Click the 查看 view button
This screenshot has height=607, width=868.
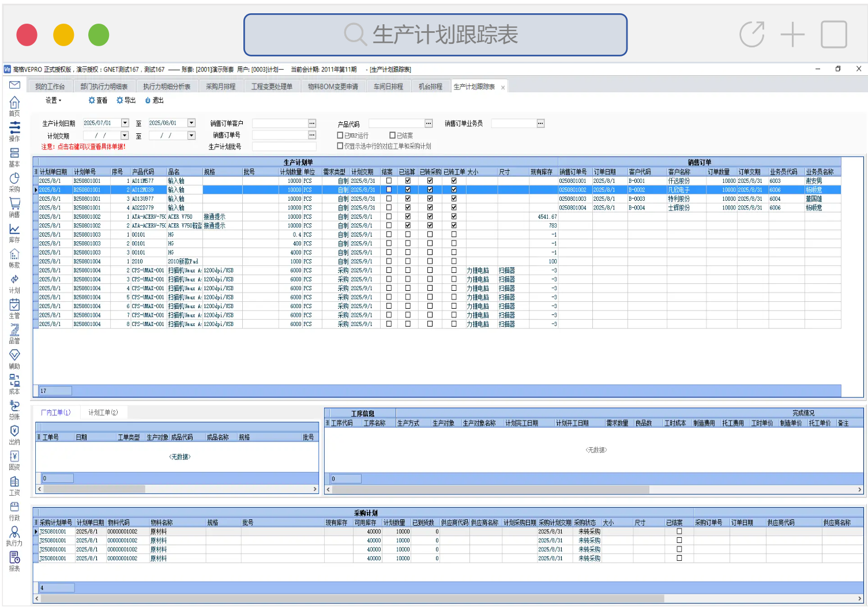click(x=98, y=100)
